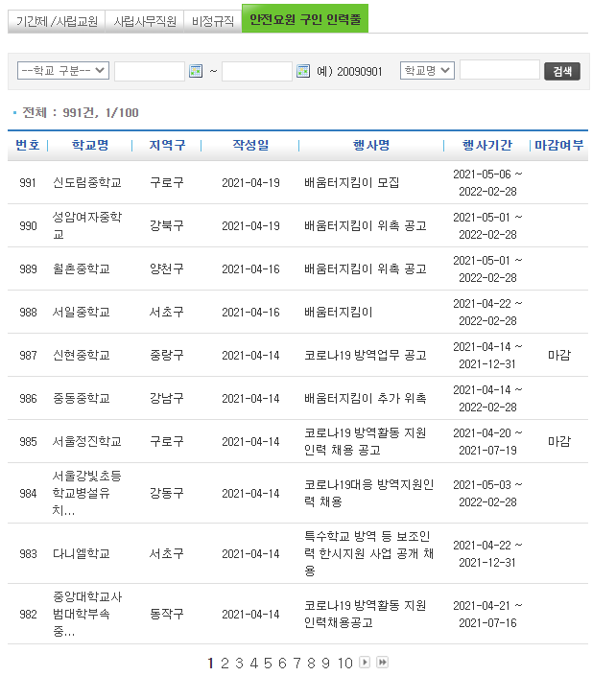Go to page 9
The image size is (616, 676).
[325, 664]
